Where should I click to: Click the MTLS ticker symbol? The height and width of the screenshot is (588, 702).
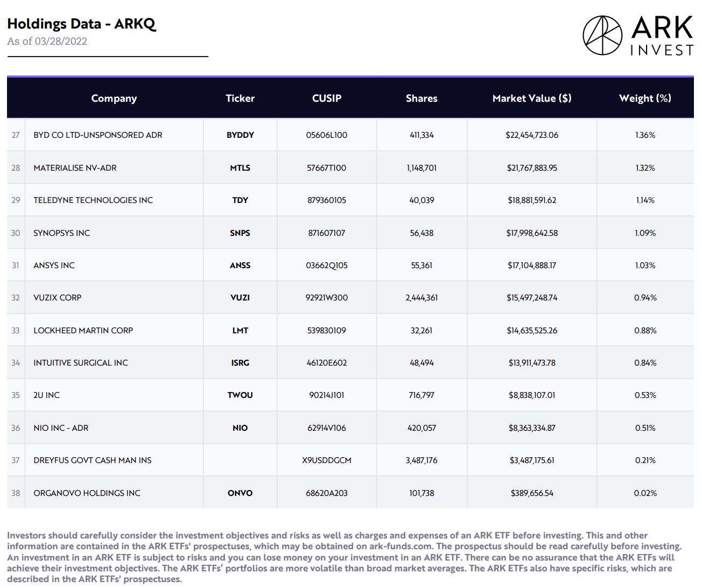click(240, 168)
